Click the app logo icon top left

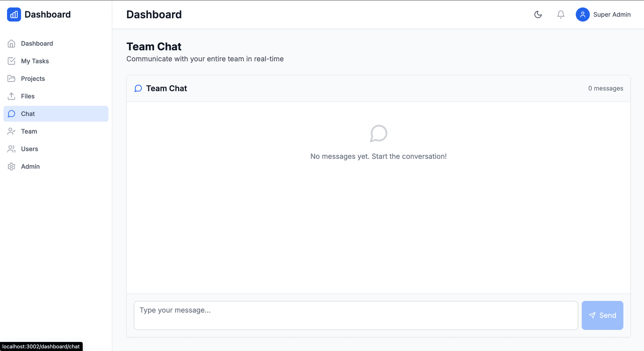click(x=14, y=14)
